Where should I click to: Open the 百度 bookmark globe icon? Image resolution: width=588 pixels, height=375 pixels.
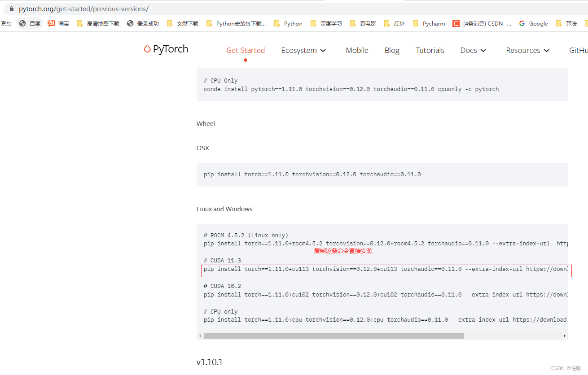[x=22, y=23]
